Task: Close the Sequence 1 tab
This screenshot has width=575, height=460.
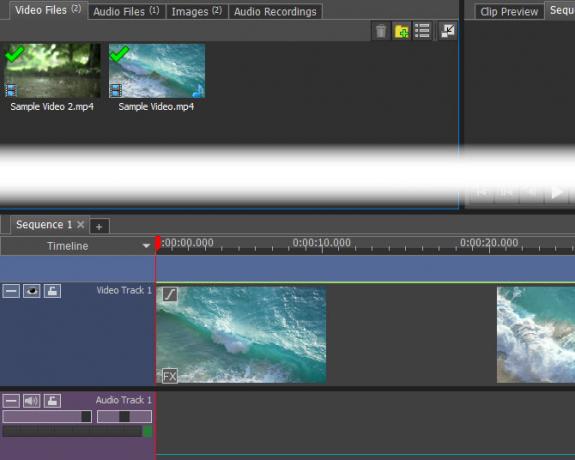Action: tap(81, 224)
